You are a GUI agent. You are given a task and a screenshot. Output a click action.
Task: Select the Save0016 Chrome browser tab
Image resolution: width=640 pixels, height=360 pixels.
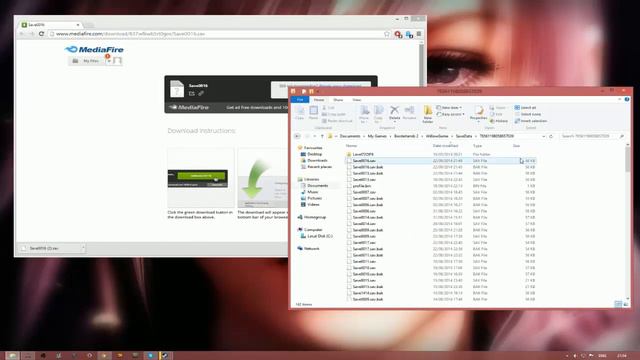click(x=50, y=24)
